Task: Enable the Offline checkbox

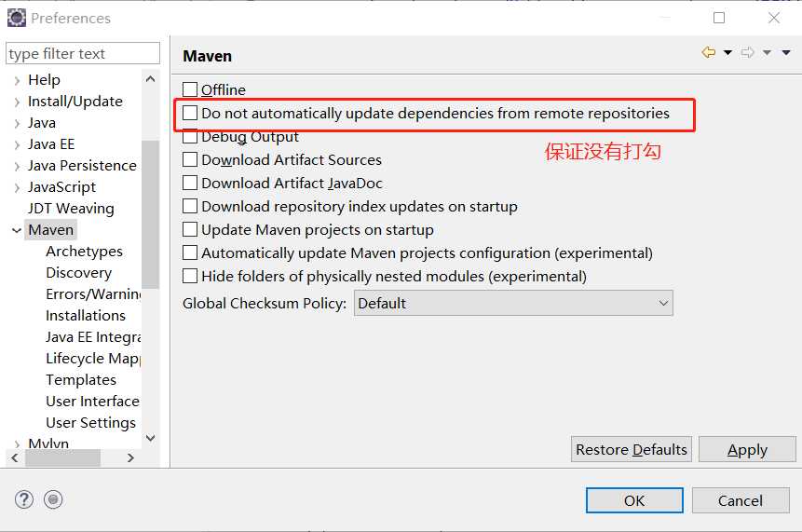Action: point(190,90)
